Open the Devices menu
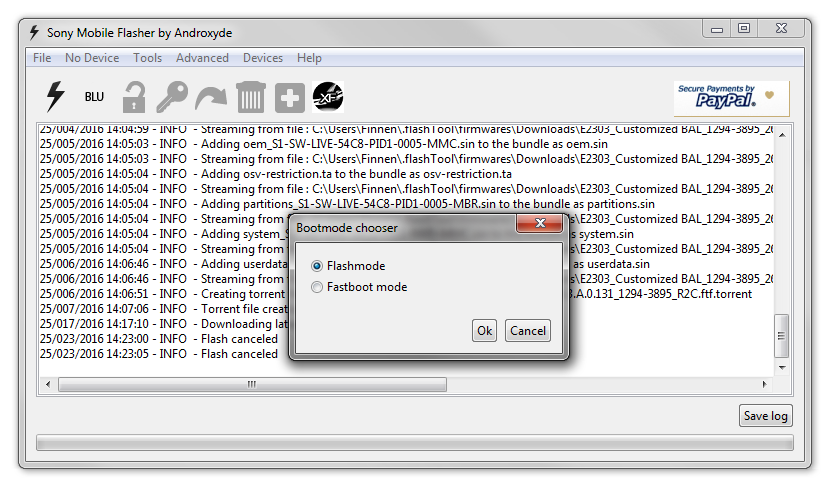Viewport: 830px width, 494px height. point(263,58)
